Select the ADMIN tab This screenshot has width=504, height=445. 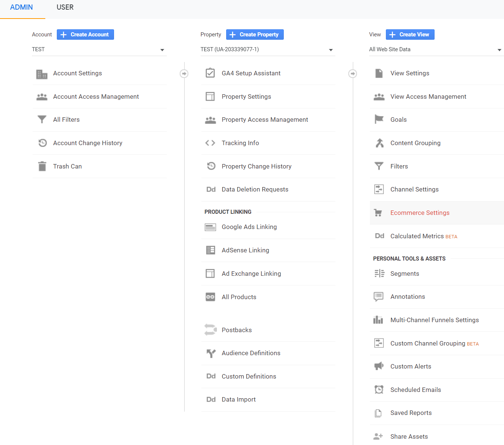(22, 7)
